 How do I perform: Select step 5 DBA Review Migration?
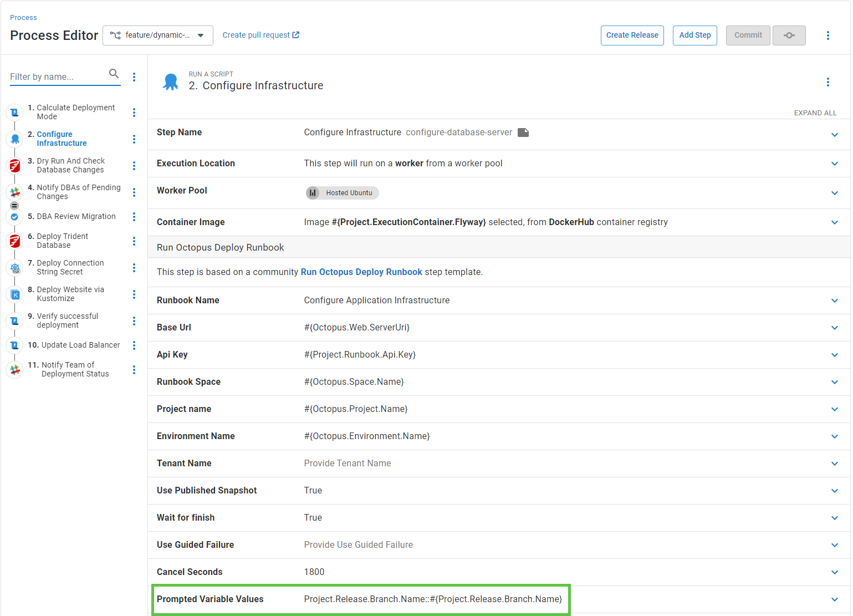click(76, 217)
